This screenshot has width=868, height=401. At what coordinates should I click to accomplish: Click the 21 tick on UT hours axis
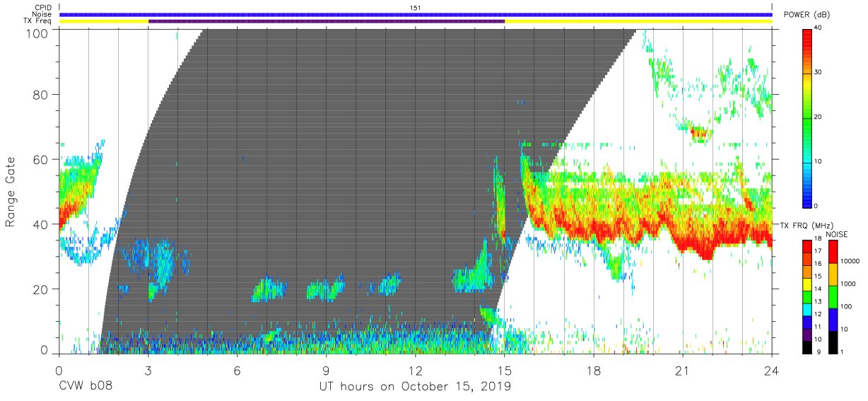click(x=683, y=369)
